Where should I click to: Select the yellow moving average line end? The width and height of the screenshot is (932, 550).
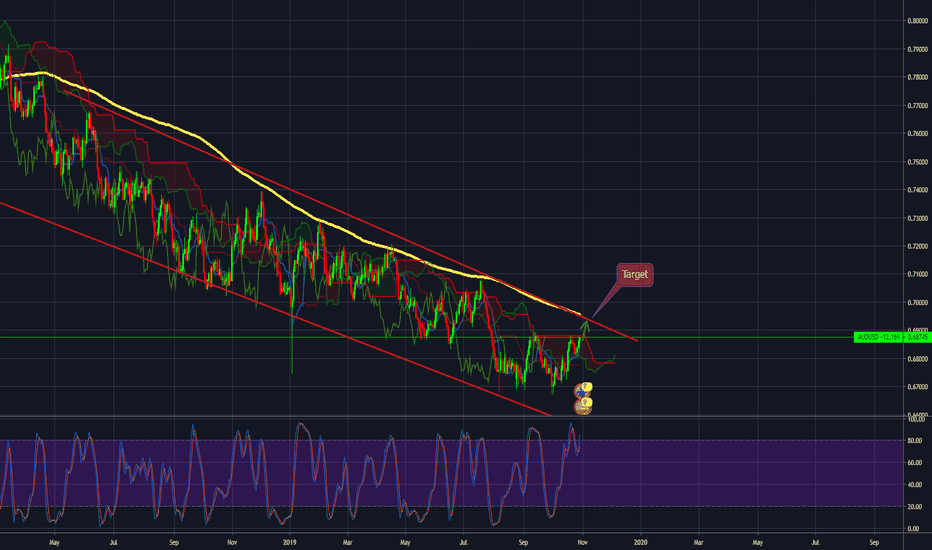[579, 313]
